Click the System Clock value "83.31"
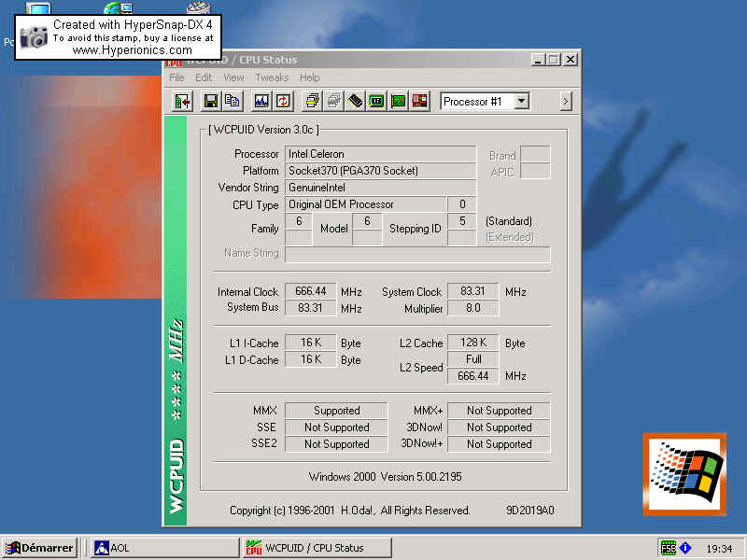Viewport: 747px width, 560px height. 473,291
